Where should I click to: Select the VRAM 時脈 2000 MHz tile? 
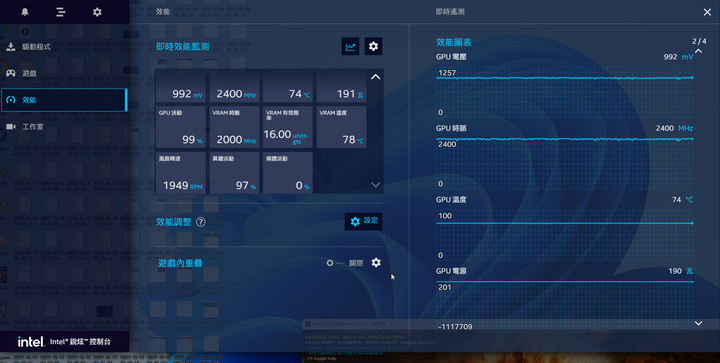[234, 127]
